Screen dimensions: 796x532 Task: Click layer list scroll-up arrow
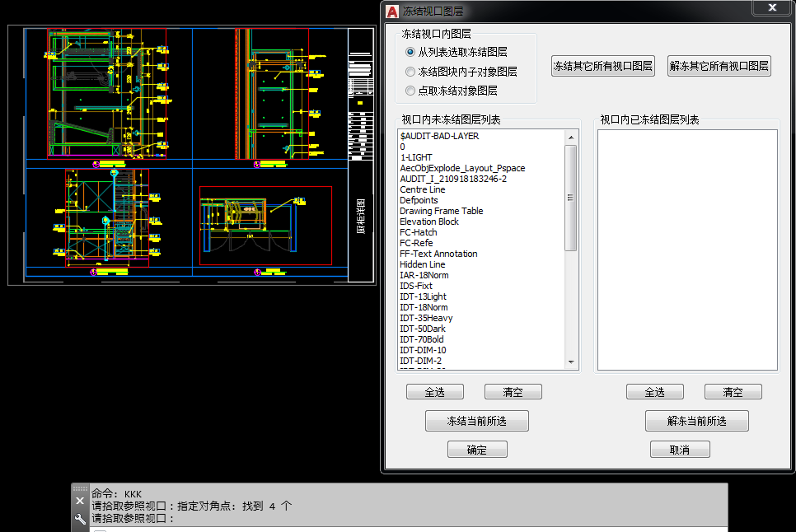pyautogui.click(x=571, y=138)
